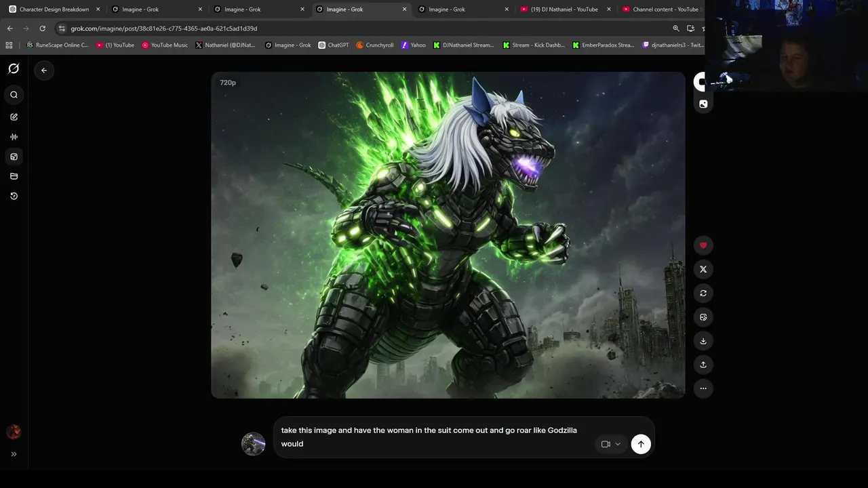Click the user avatar in sidebar
868x488 pixels.
click(14, 432)
